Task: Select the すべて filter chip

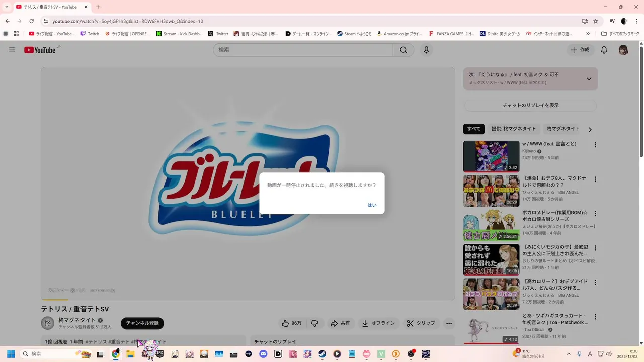Action: coord(474,129)
